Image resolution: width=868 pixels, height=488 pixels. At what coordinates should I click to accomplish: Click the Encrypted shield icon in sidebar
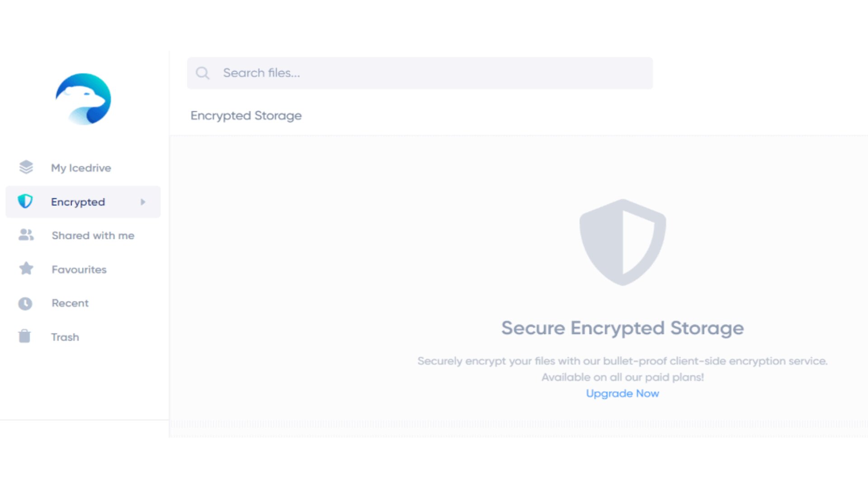point(25,202)
